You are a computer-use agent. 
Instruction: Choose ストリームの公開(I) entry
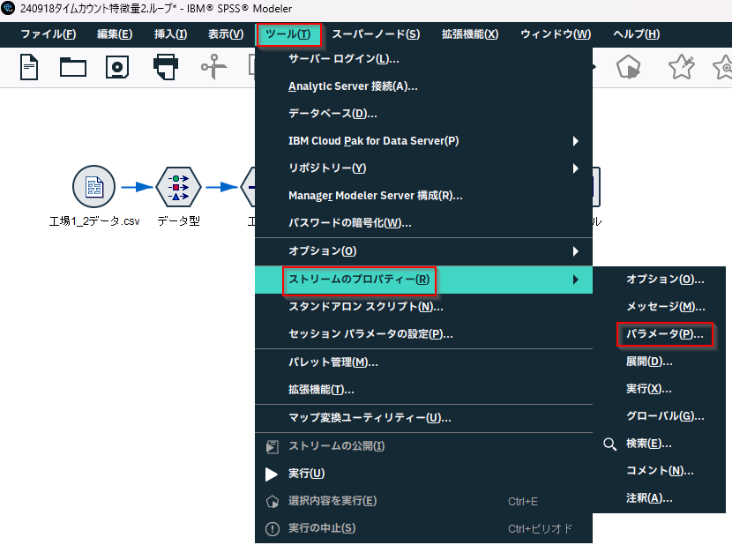[x=423, y=446]
